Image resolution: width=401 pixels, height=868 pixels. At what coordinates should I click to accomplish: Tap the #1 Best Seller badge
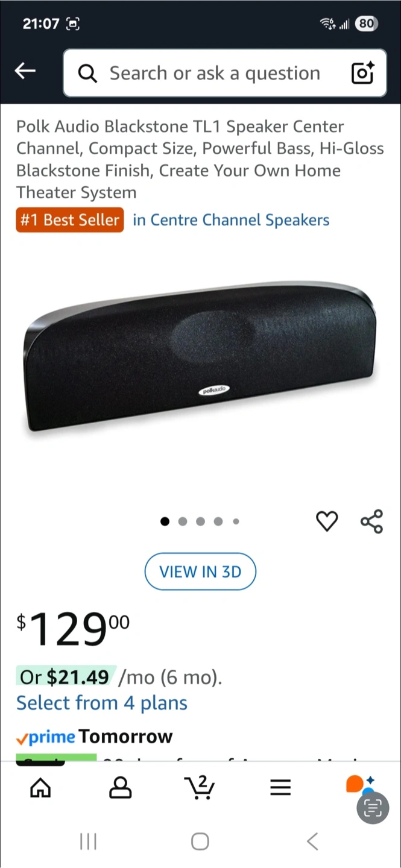70,219
